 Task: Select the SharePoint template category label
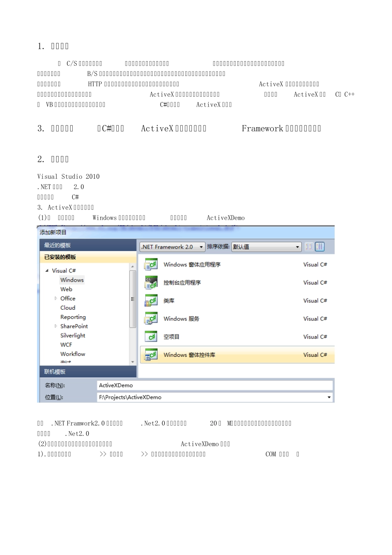pyautogui.click(x=74, y=326)
